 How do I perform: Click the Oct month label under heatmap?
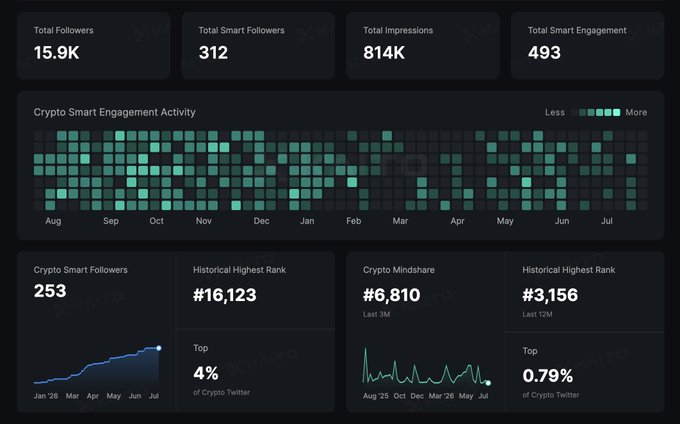click(157, 221)
